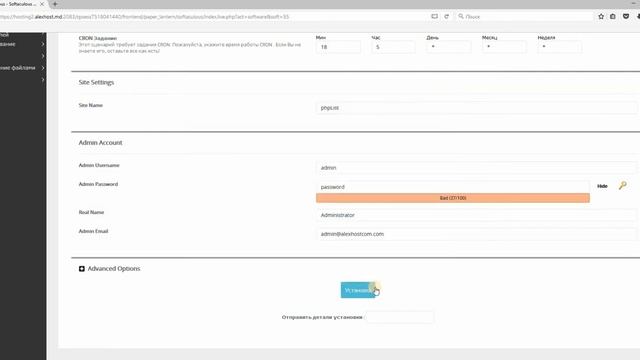The height and width of the screenshot is (360, 640).
Task: Open a new browser tab
Action: click(x=55, y=4)
